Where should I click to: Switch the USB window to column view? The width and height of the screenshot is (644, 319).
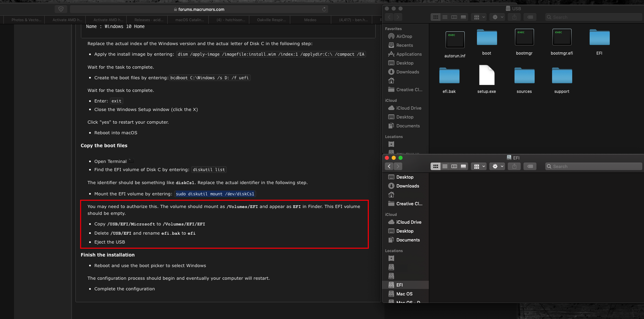(x=454, y=17)
